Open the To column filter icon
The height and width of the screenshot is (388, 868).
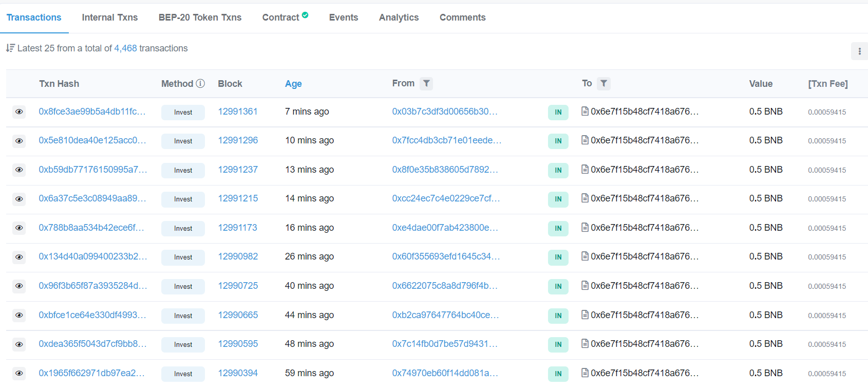click(x=604, y=83)
